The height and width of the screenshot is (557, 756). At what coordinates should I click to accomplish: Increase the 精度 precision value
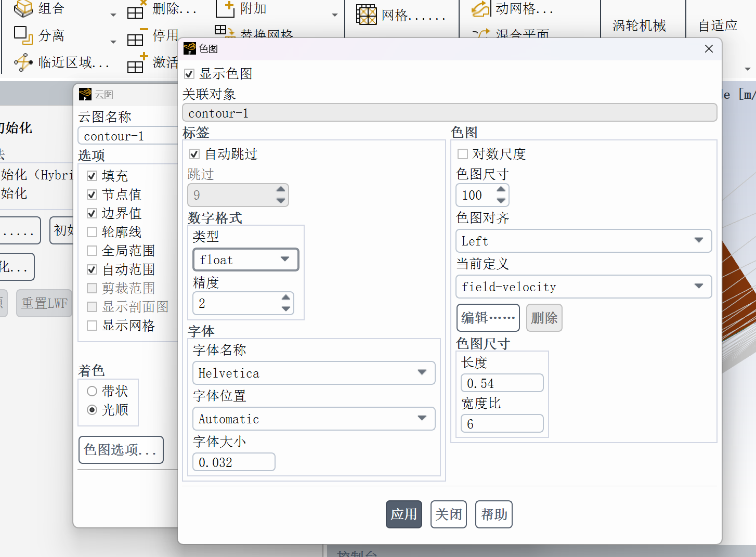tap(285, 298)
